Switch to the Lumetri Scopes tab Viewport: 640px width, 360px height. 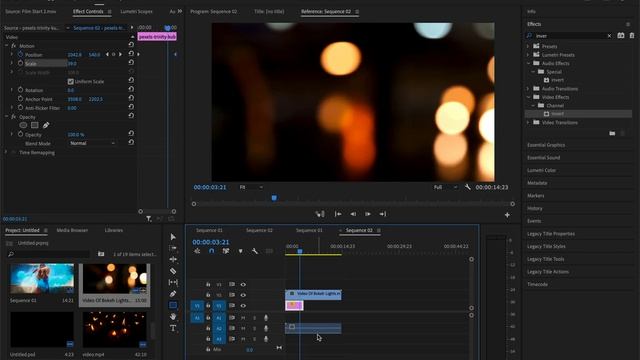click(x=136, y=11)
